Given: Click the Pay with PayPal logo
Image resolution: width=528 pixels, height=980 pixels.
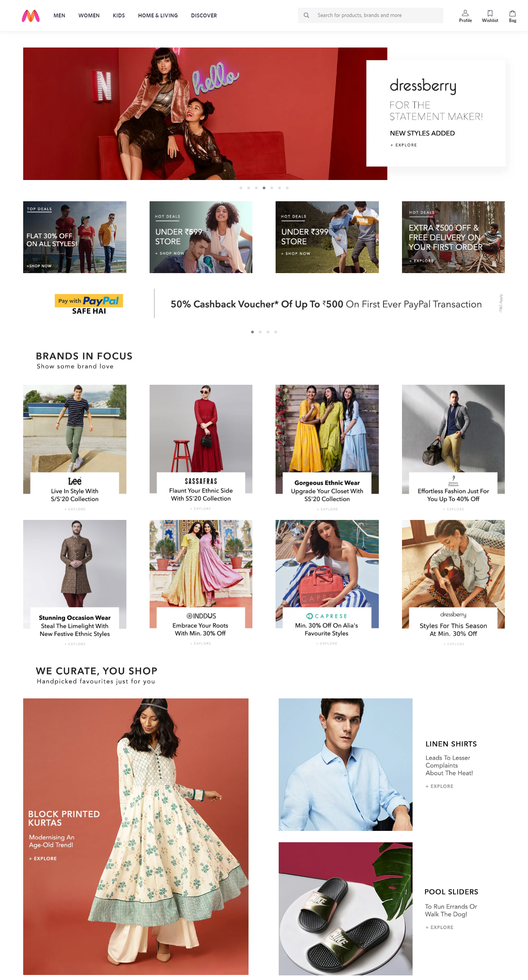Looking at the screenshot, I should click(89, 304).
